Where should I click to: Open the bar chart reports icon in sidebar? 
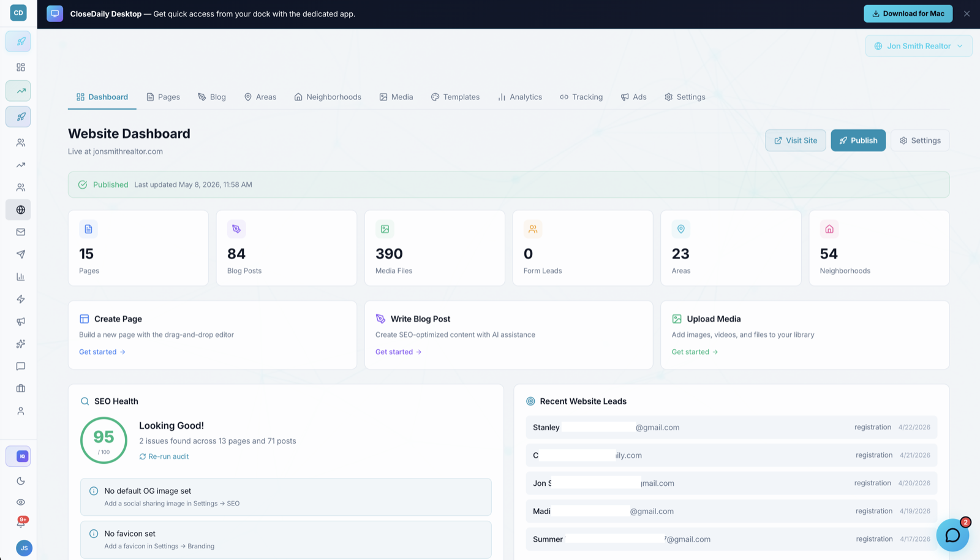pos(21,277)
